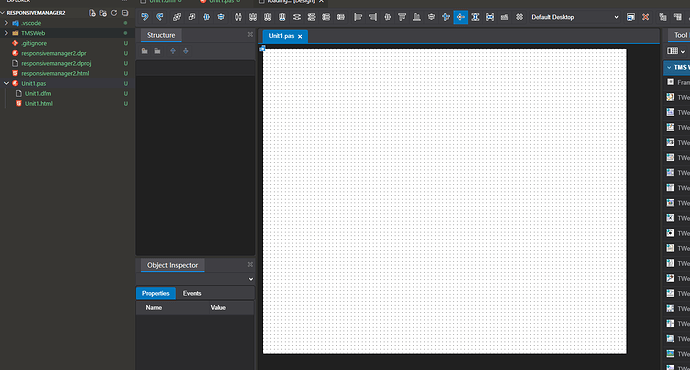Open responsivemanager2.html file
The image size is (690, 370).
tap(55, 73)
